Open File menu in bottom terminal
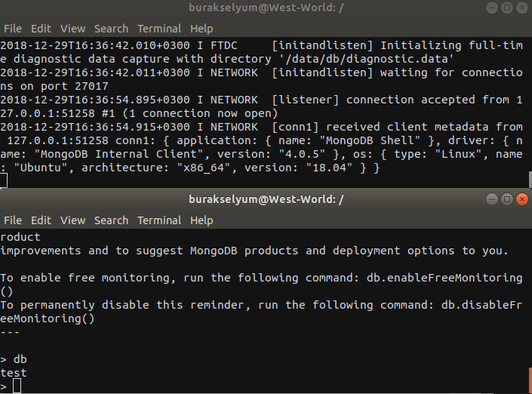 pyautogui.click(x=13, y=220)
